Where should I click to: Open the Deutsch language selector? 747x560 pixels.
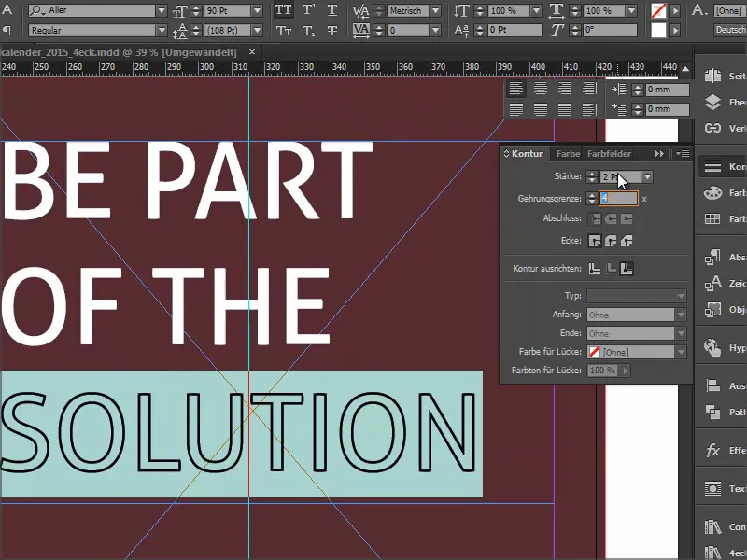click(x=729, y=30)
